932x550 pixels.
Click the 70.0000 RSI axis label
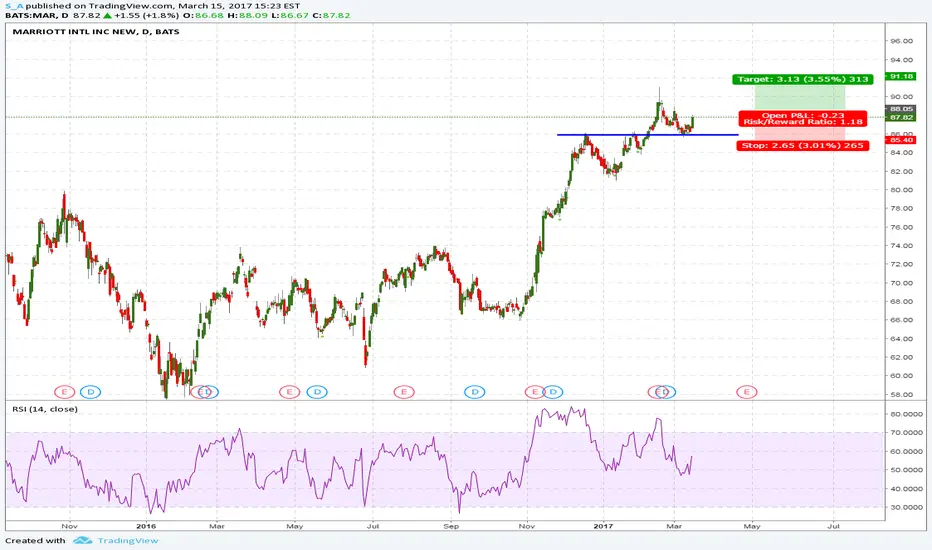[x=906, y=432]
